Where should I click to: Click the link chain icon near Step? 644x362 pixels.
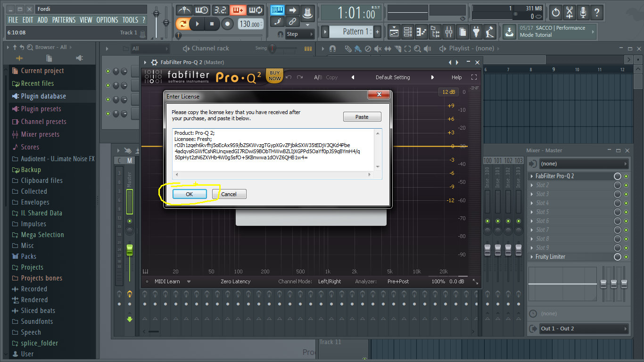point(292,21)
